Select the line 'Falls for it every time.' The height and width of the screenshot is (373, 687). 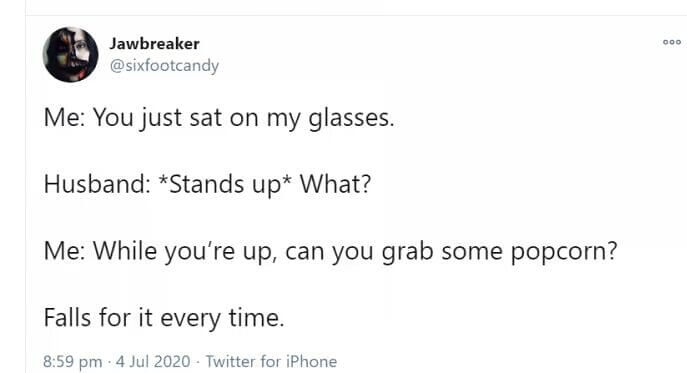pyautogui.click(x=164, y=317)
